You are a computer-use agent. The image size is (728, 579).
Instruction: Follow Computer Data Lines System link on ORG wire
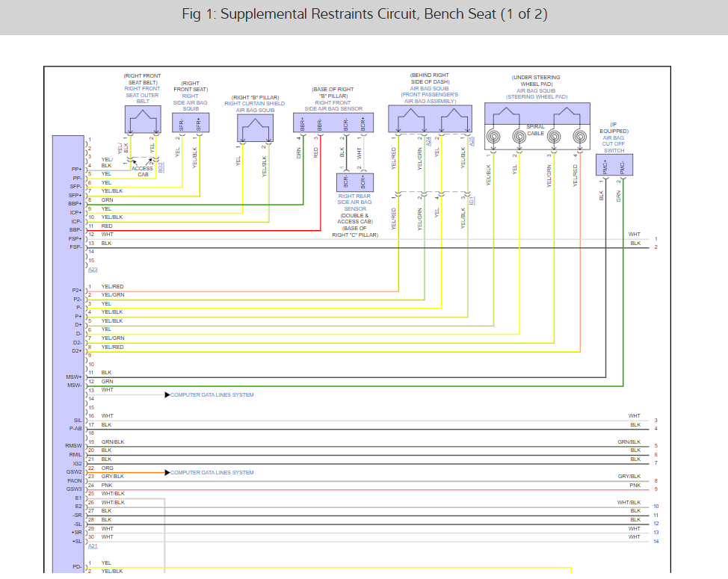212,473
